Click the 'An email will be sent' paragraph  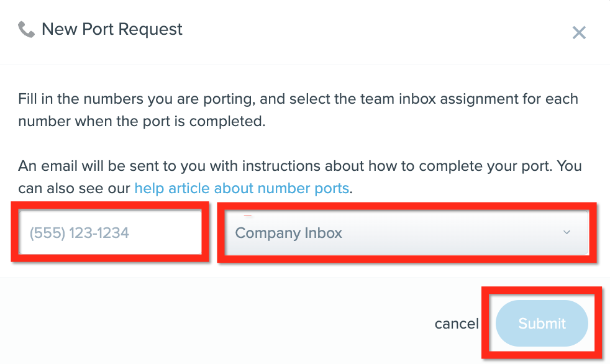300,177
